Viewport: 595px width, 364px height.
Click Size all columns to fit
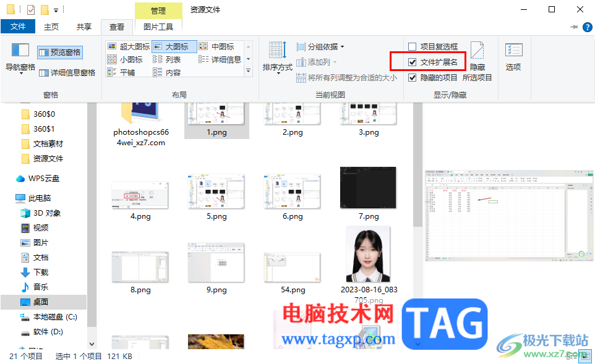tap(346, 78)
